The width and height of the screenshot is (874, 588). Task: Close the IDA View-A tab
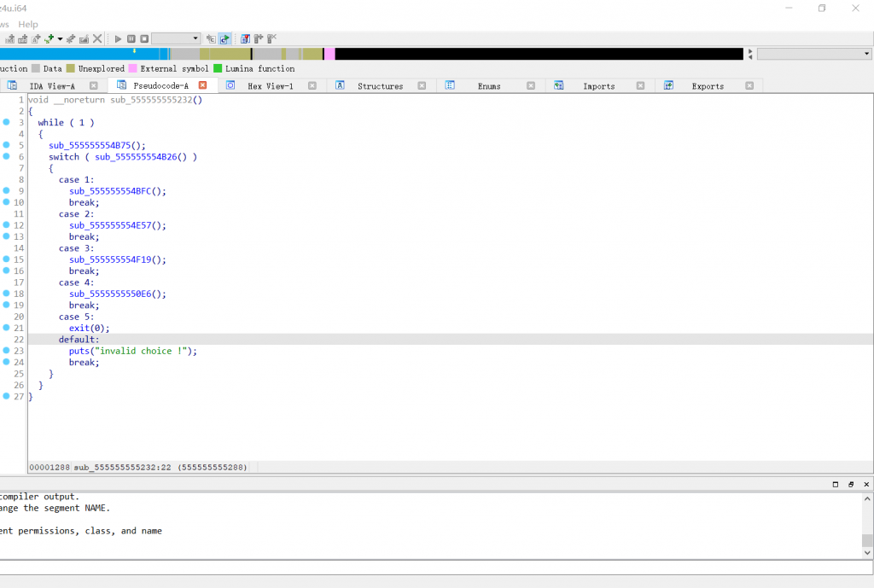[94, 86]
